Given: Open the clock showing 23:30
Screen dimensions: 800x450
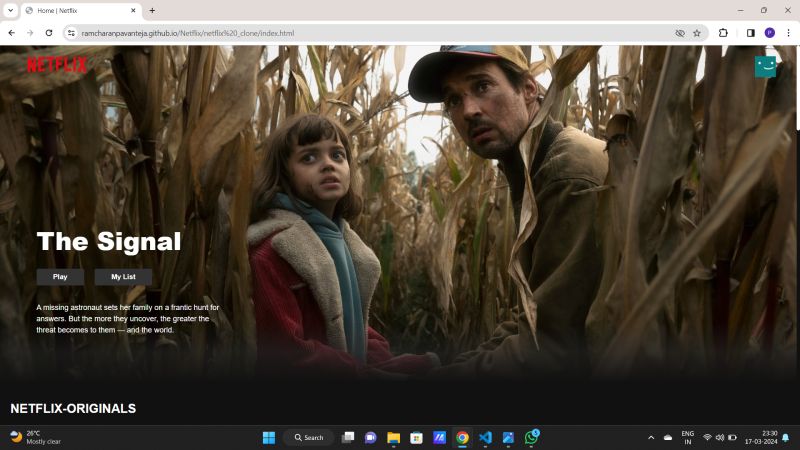Looking at the screenshot, I should [x=761, y=437].
